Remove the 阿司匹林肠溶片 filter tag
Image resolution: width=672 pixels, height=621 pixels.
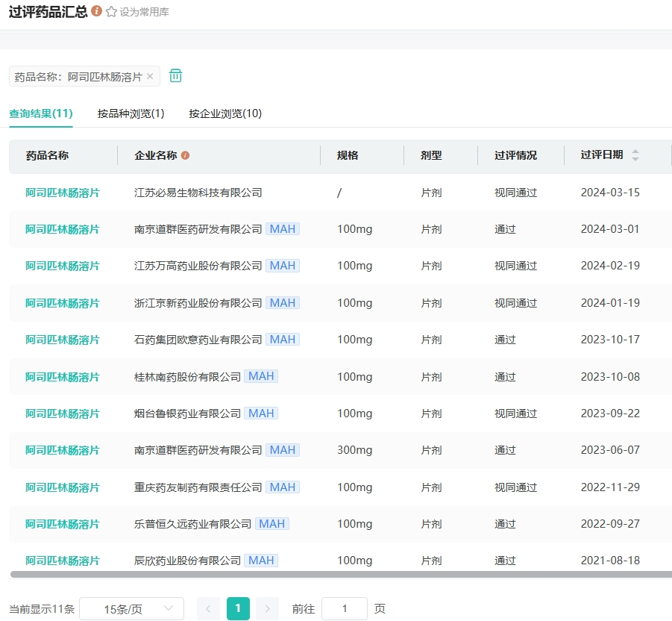click(x=150, y=76)
